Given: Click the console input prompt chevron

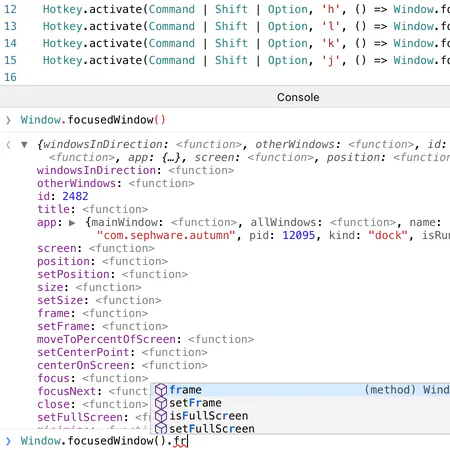Looking at the screenshot, I should click(8, 441).
